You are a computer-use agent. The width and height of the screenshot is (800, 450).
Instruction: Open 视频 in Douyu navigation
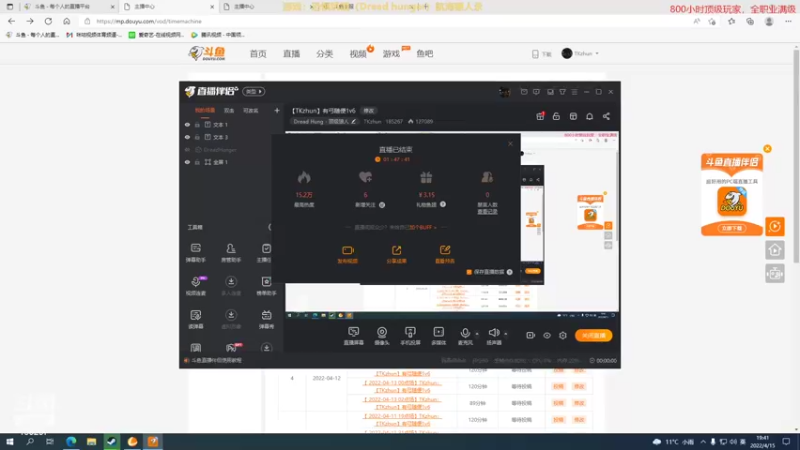tap(358, 54)
